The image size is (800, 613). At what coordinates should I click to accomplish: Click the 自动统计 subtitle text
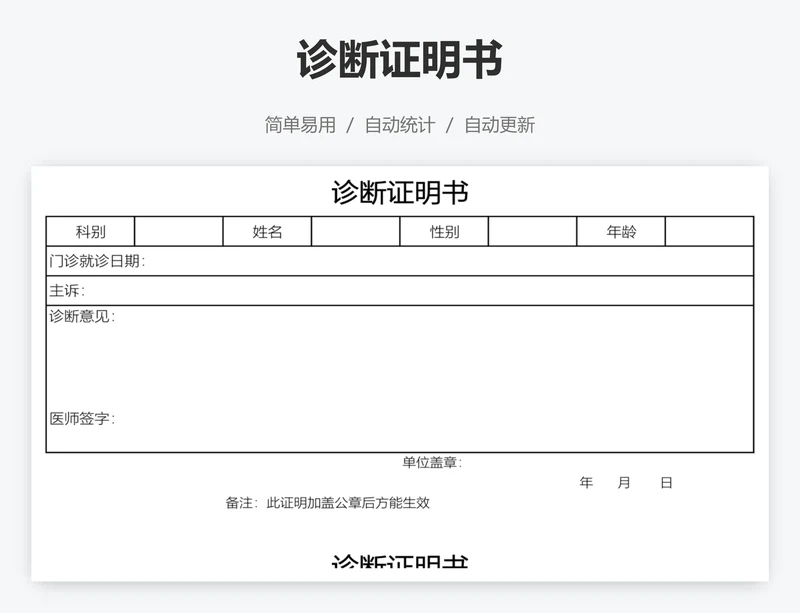(400, 125)
